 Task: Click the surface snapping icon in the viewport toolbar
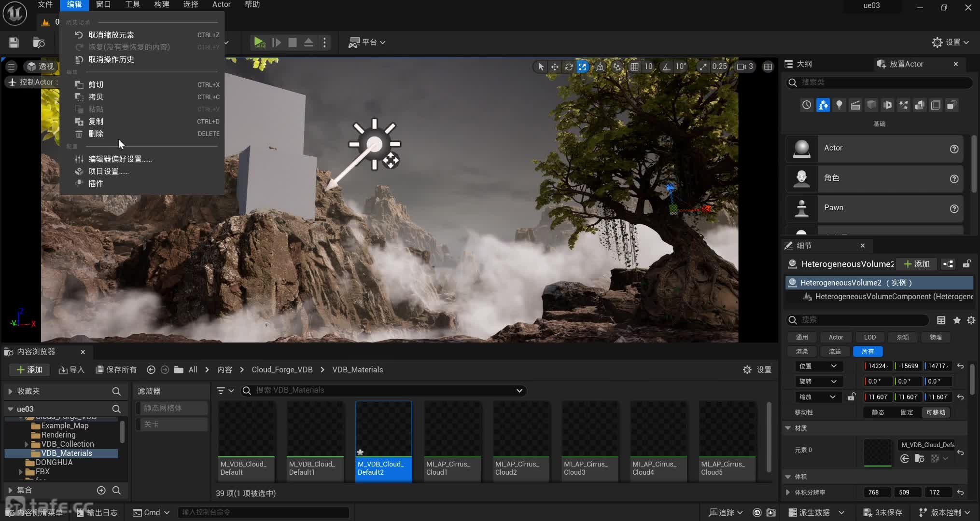coord(617,67)
